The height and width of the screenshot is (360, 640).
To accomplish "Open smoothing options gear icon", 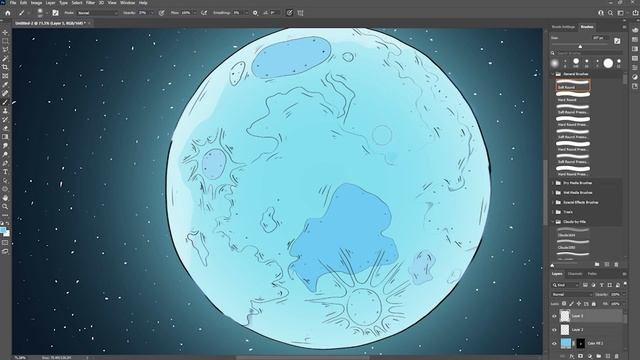I will coord(255,13).
